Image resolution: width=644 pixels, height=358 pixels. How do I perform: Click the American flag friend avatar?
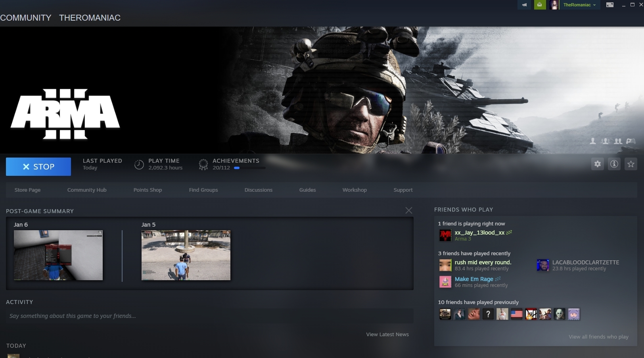tap(517, 314)
